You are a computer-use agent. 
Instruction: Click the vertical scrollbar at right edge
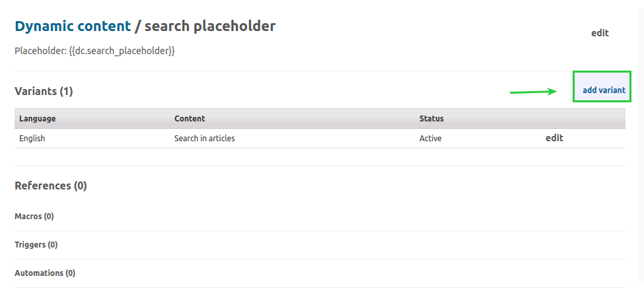point(639,132)
